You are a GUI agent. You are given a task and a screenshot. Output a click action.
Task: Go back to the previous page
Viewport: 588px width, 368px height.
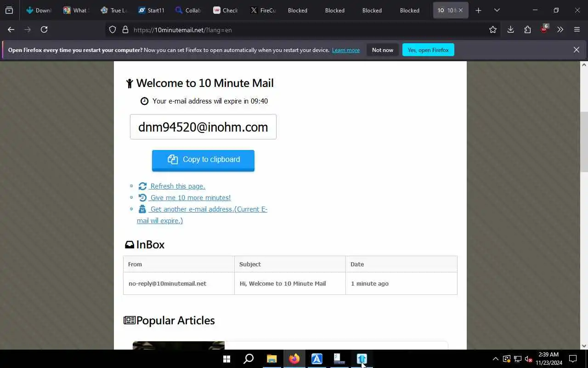pyautogui.click(x=11, y=29)
